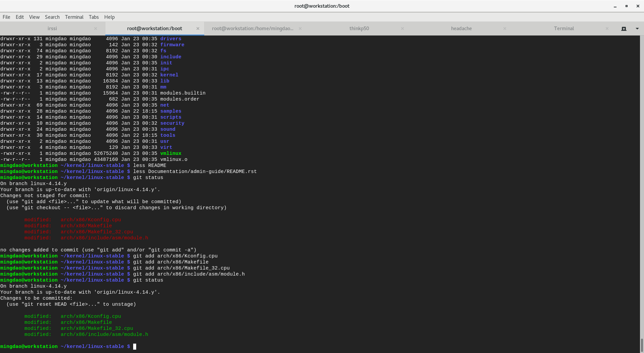This screenshot has width=644, height=353.
Task: Close the root@workstation:/home/mingdao tab
Action: [x=300, y=28]
